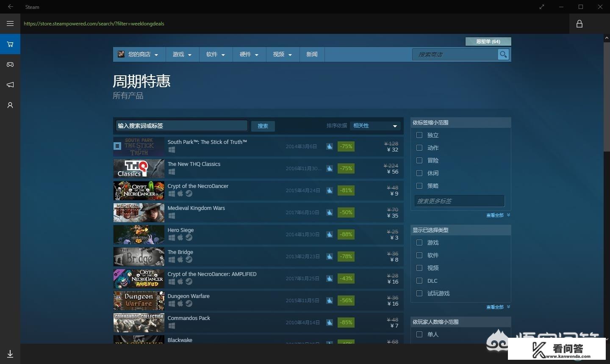The image size is (610, 364).
Task: Check the 游戏 type checkbox
Action: [419, 243]
